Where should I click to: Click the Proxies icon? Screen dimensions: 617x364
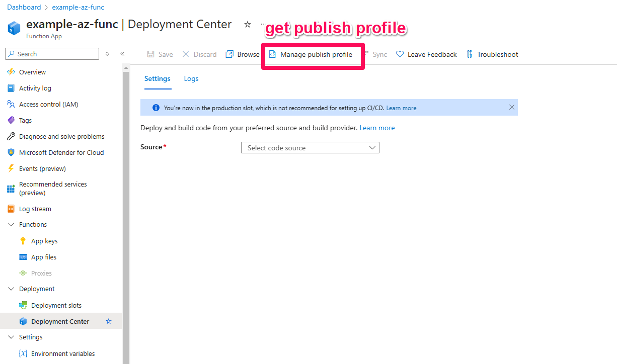[x=23, y=273]
